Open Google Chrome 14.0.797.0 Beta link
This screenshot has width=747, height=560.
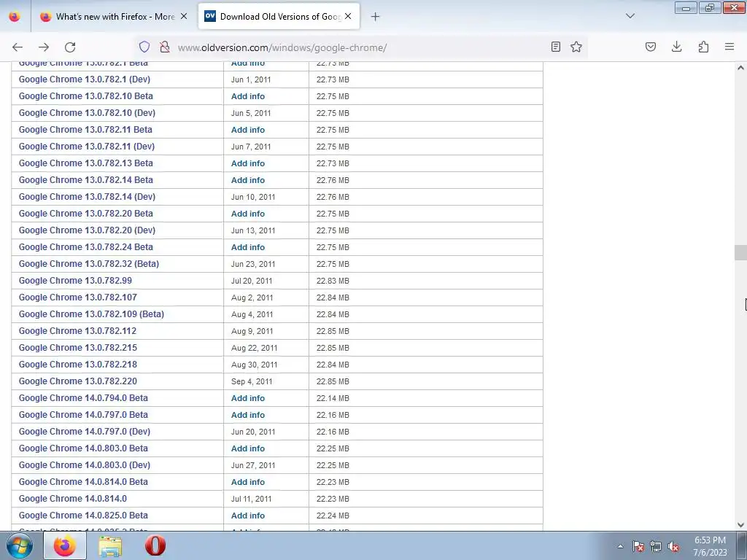coord(83,415)
